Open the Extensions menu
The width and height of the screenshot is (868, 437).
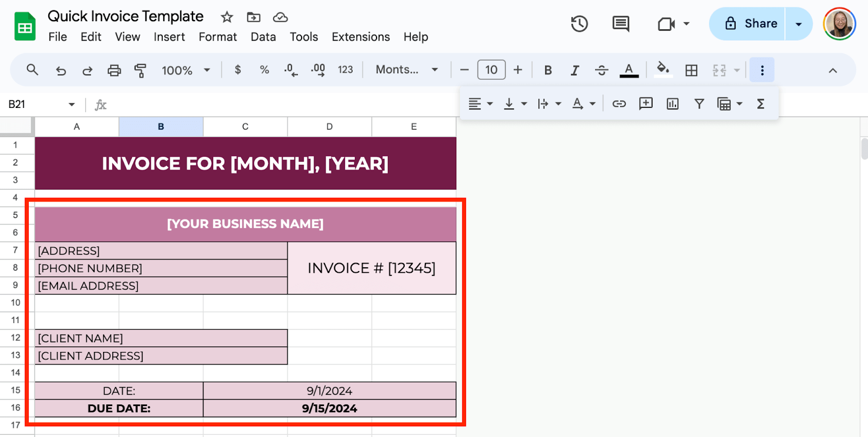tap(361, 37)
